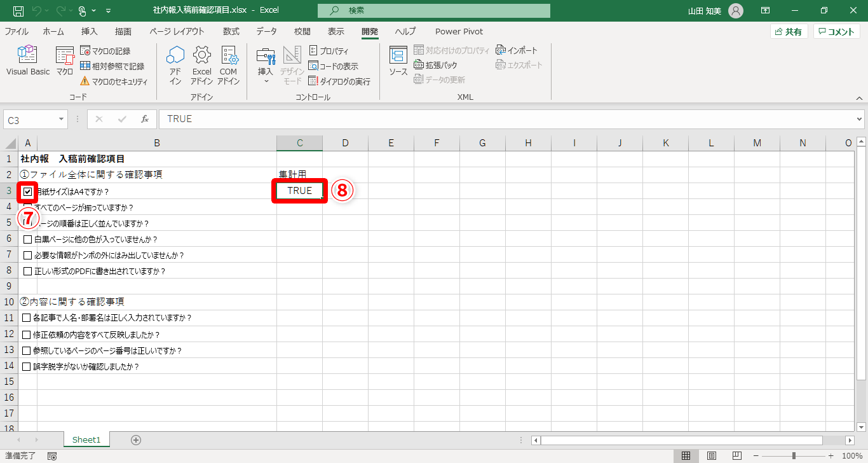Open Ribbon Display Options in title bar
This screenshot has height=463, width=868.
point(766,11)
